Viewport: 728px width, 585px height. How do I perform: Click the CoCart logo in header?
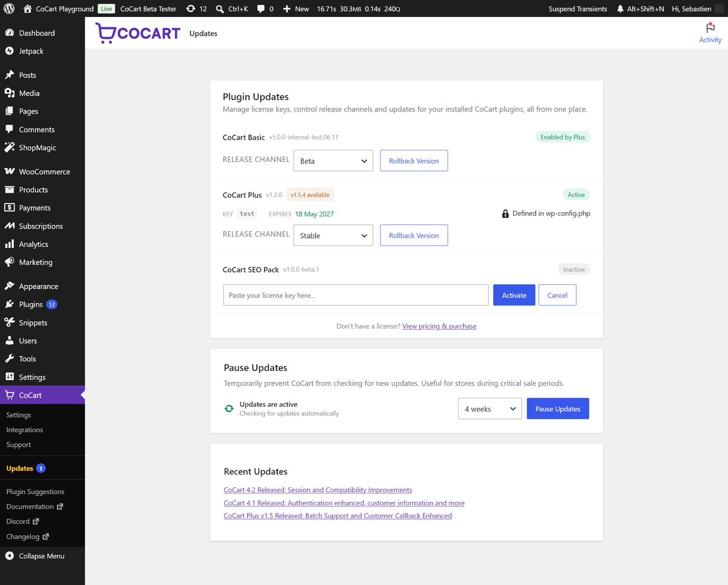(x=138, y=33)
